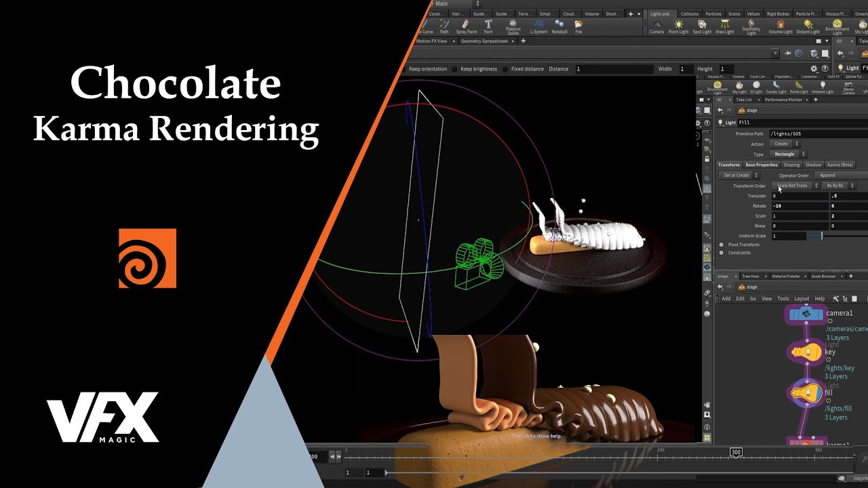Image resolution: width=868 pixels, height=488 pixels.
Task: Click the Light node name field fill
Action: pos(802,123)
